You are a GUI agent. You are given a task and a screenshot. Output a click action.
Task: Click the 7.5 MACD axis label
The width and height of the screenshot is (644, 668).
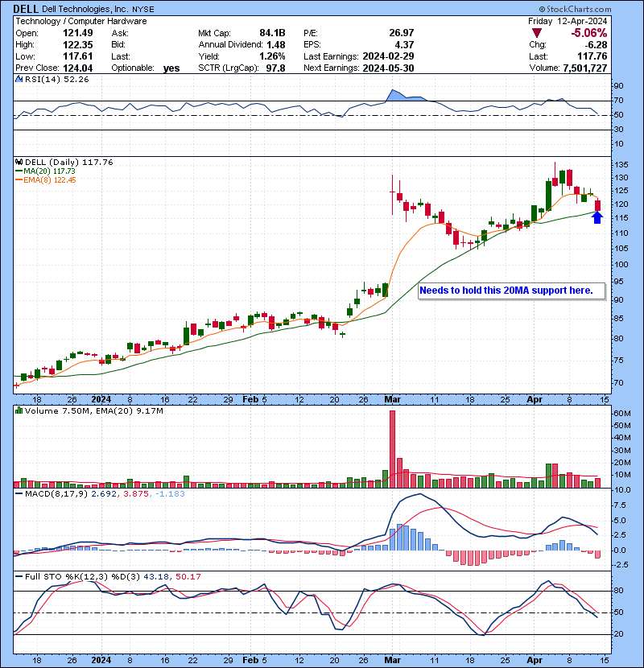[x=620, y=505]
